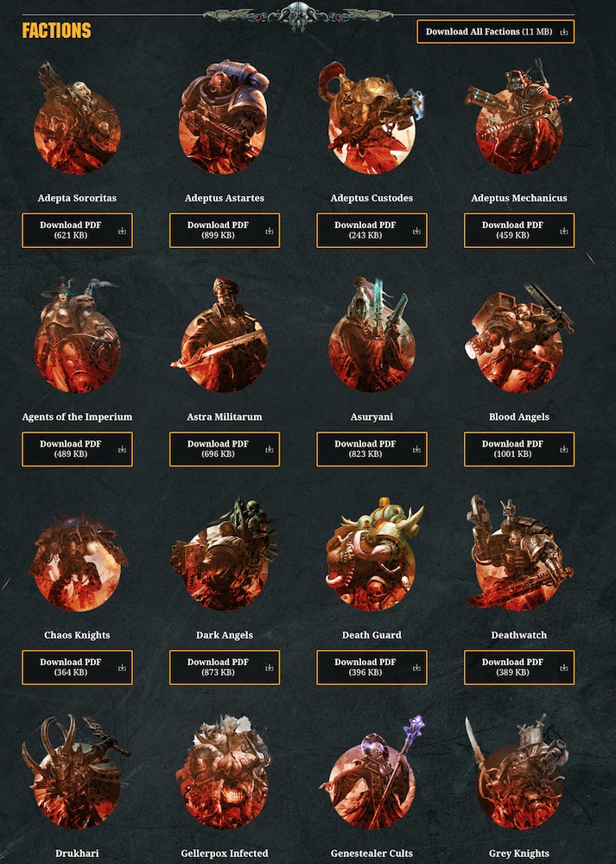Open the Adeptus Mechanicus faction image
This screenshot has height=864, width=616.
pyautogui.click(x=519, y=118)
